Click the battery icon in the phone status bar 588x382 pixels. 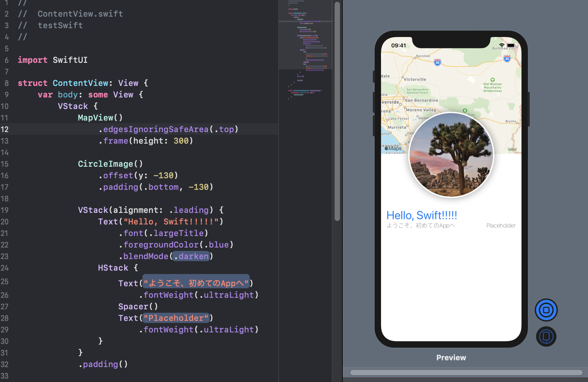511,45
